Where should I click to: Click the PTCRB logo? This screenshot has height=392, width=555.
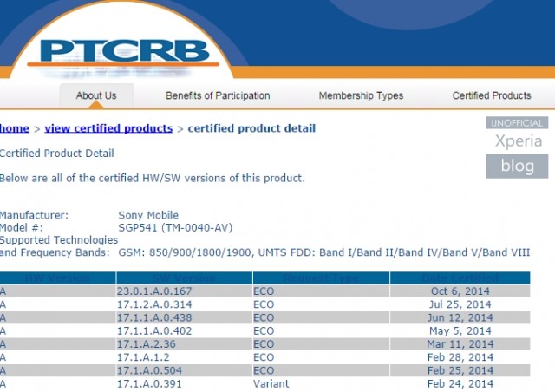[123, 54]
